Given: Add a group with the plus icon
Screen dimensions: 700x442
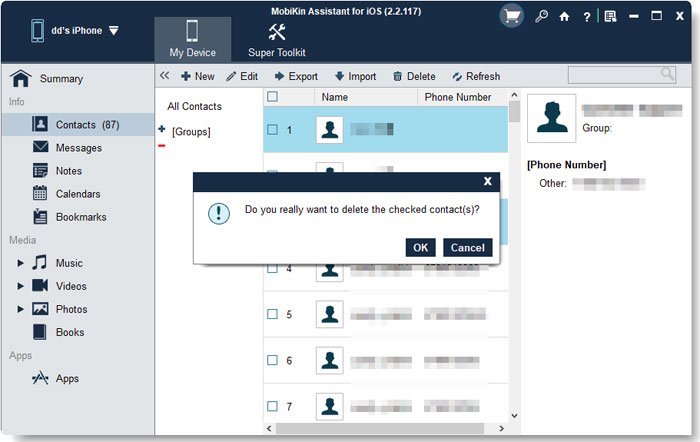Looking at the screenshot, I should coord(162,129).
